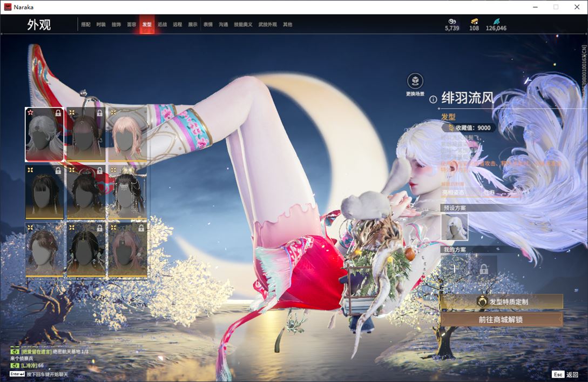Open the 展示 tab
The image size is (588, 382).
pos(193,24)
